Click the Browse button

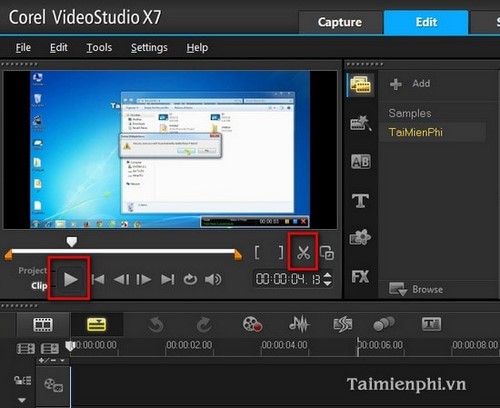point(416,289)
